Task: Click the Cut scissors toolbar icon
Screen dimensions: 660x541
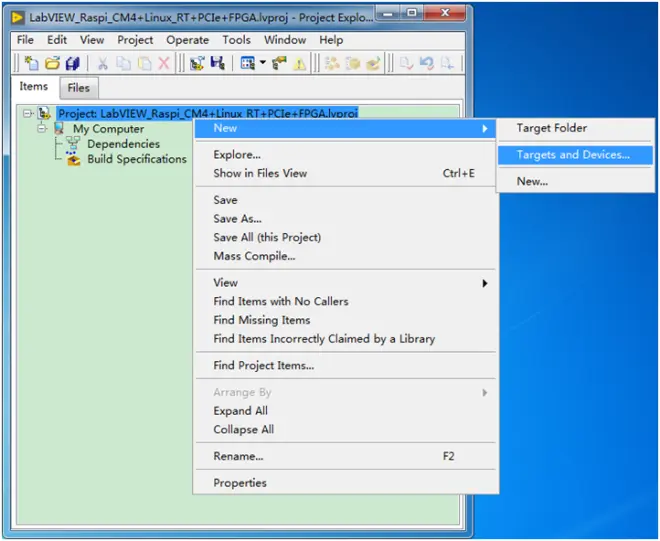Action: coord(102,64)
